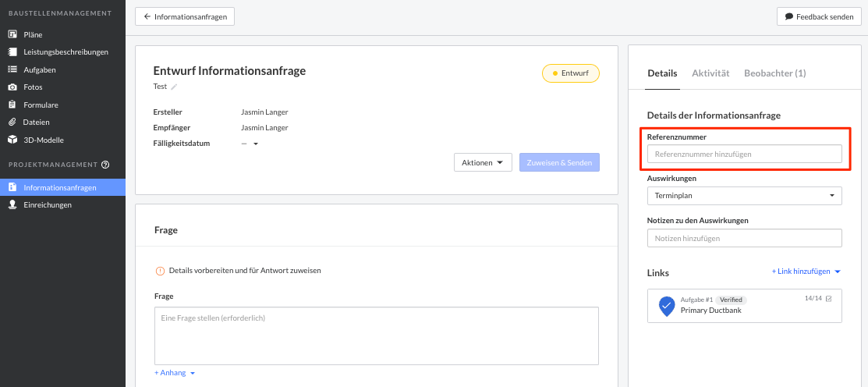The height and width of the screenshot is (387, 868).
Task: Go back to Informationsanfragen list
Action: (x=185, y=16)
